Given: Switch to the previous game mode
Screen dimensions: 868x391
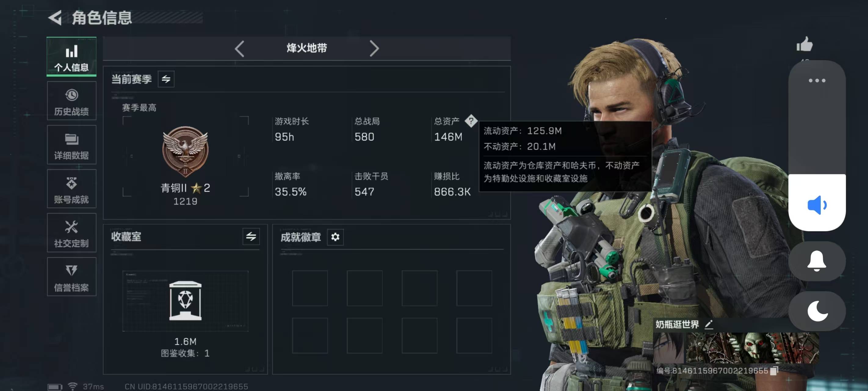Looking at the screenshot, I should pos(239,49).
